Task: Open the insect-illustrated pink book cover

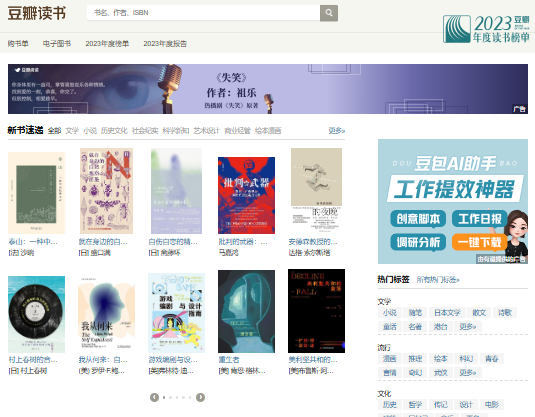Action: (106, 191)
